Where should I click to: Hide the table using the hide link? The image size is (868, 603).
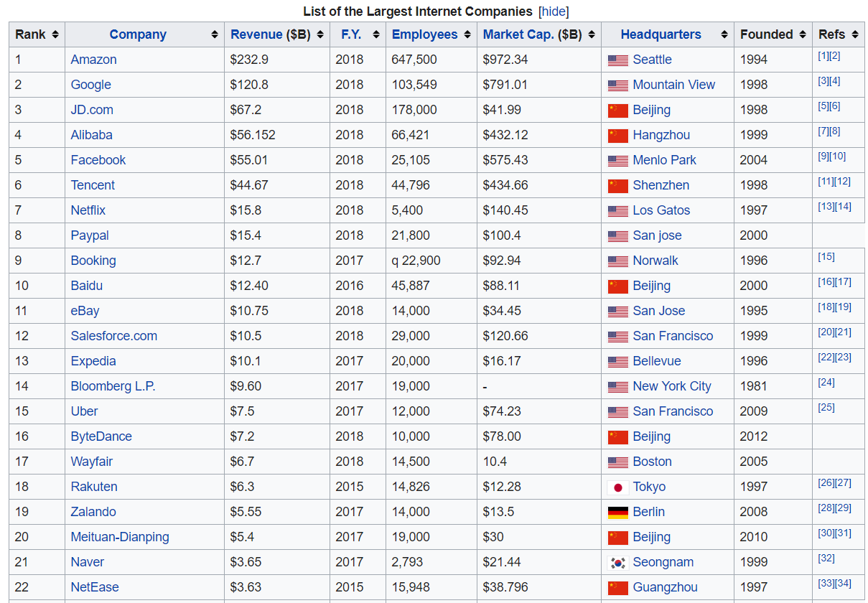pos(553,11)
